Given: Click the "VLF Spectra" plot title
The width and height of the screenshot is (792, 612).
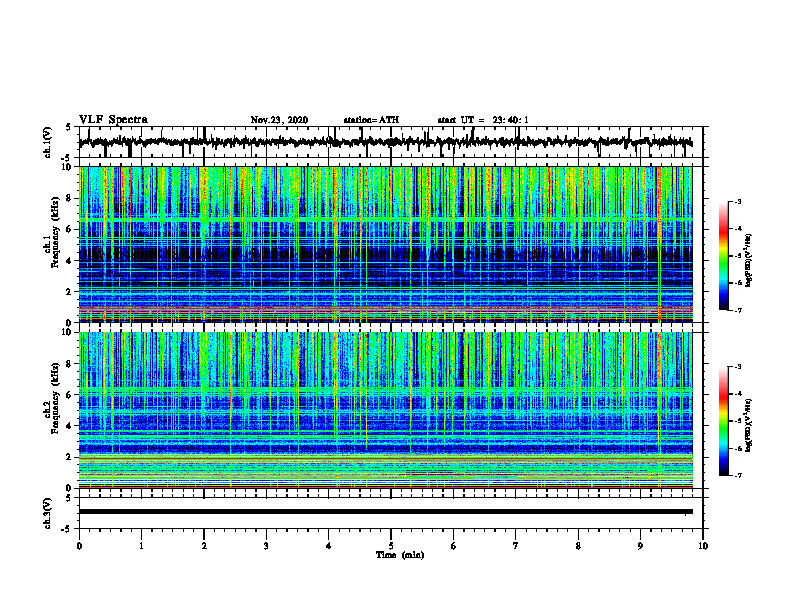Looking at the screenshot, I should point(113,120).
